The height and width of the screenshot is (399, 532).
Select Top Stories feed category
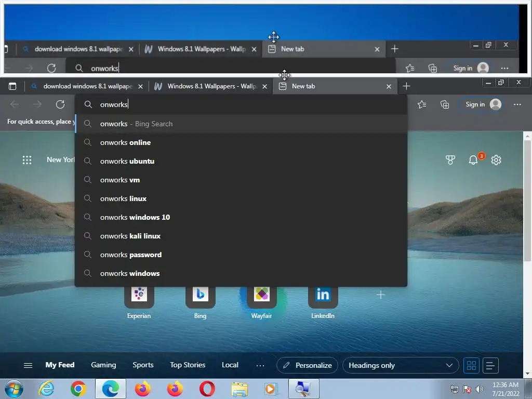point(188,365)
